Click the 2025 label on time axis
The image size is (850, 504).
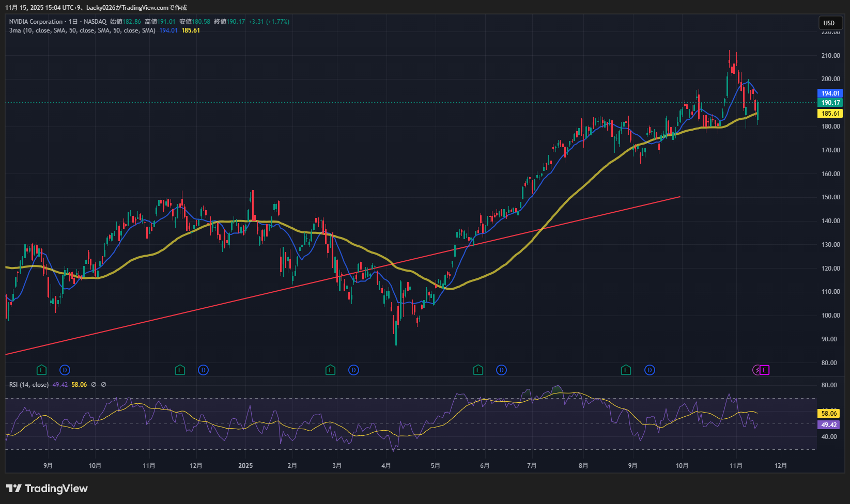click(245, 466)
